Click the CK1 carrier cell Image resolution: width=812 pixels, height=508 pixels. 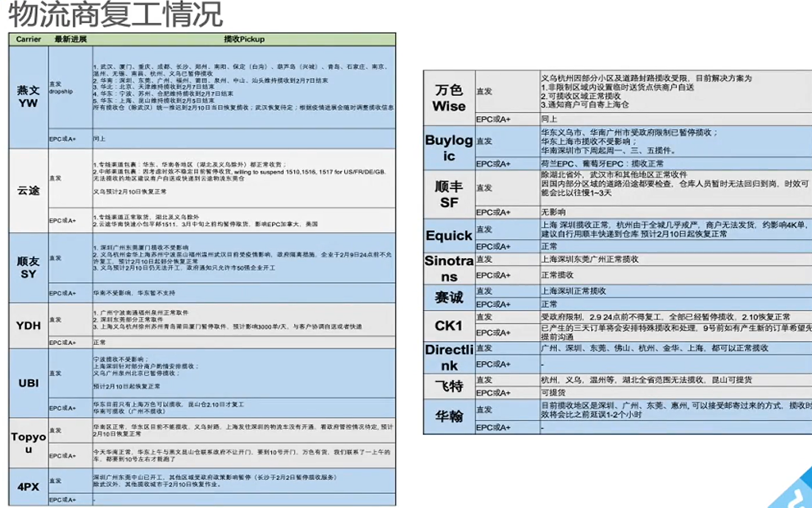tap(449, 325)
